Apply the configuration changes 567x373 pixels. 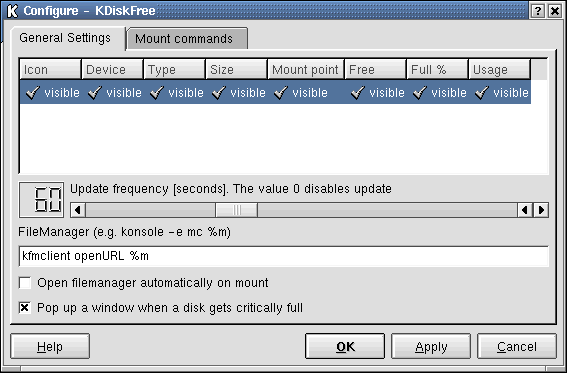click(431, 346)
